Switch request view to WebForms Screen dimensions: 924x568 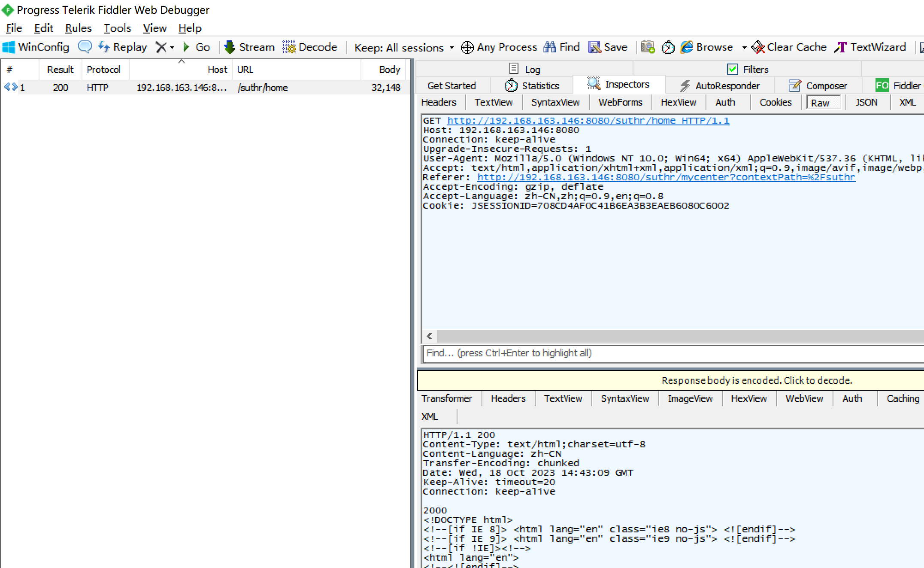[621, 103]
